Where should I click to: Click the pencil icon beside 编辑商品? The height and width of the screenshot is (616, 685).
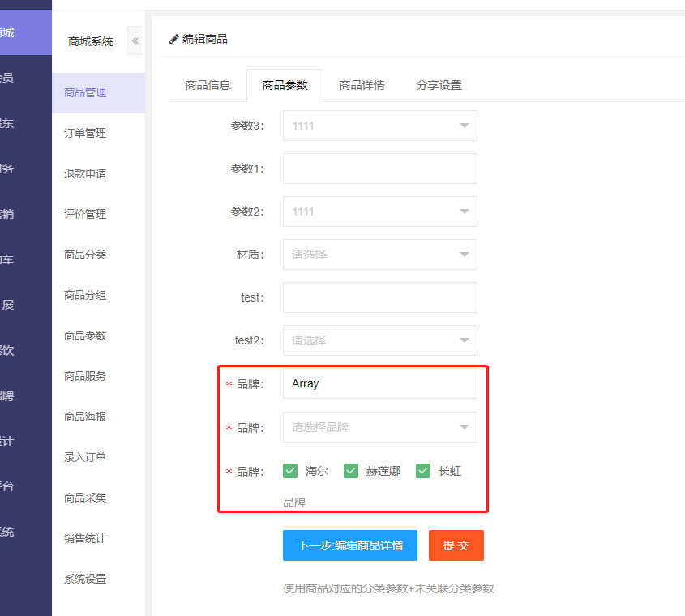click(x=173, y=39)
